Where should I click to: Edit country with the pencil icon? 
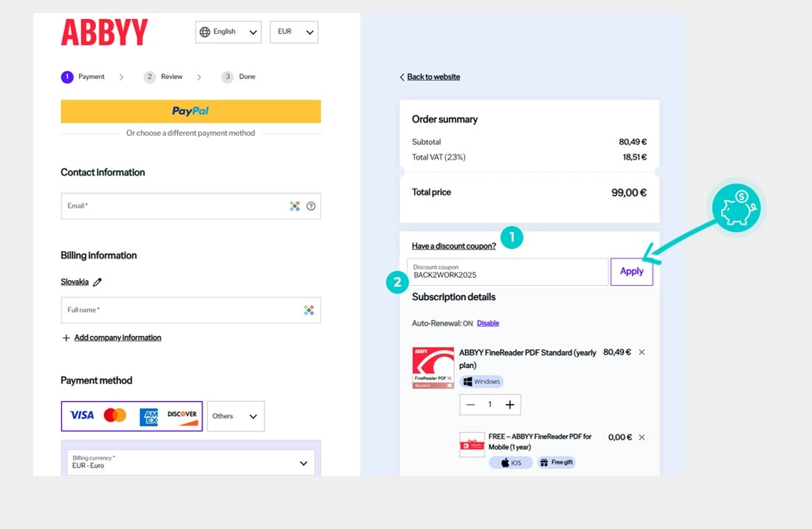tap(97, 281)
